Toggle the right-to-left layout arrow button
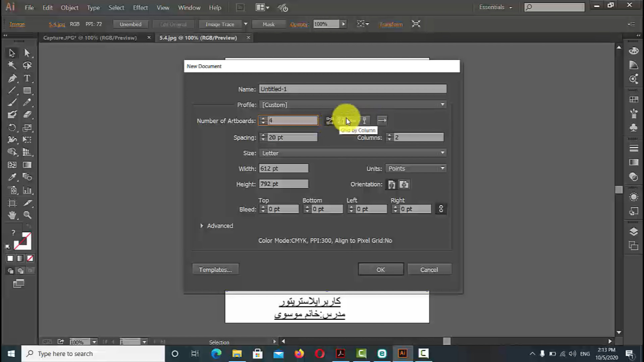The width and height of the screenshot is (644, 362). (382, 121)
